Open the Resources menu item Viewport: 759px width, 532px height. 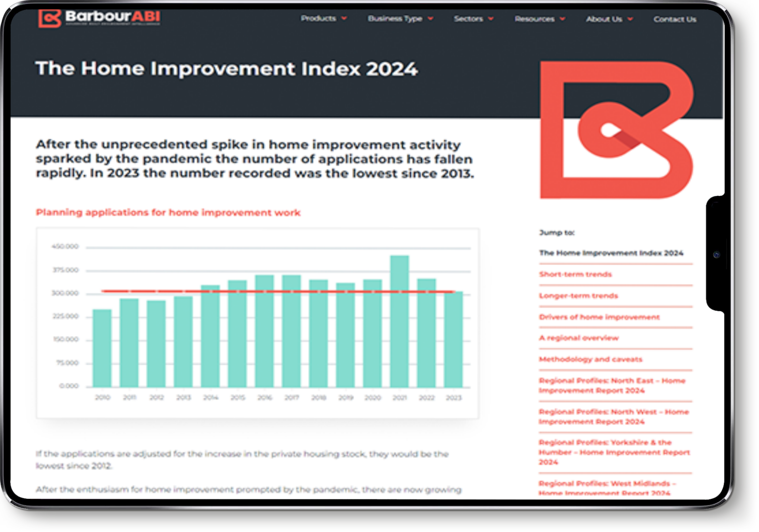tap(534, 19)
